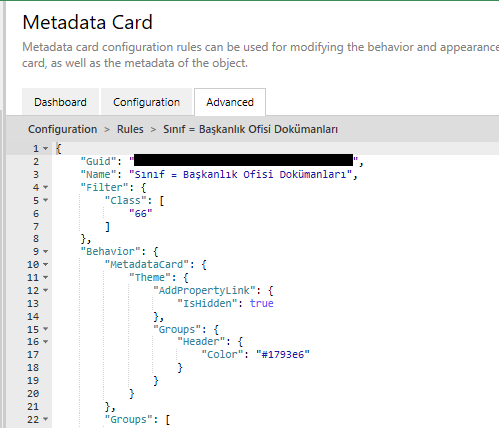499x428 pixels.
Task: Fold the Class array on line 5
Action: pyautogui.click(x=46, y=200)
